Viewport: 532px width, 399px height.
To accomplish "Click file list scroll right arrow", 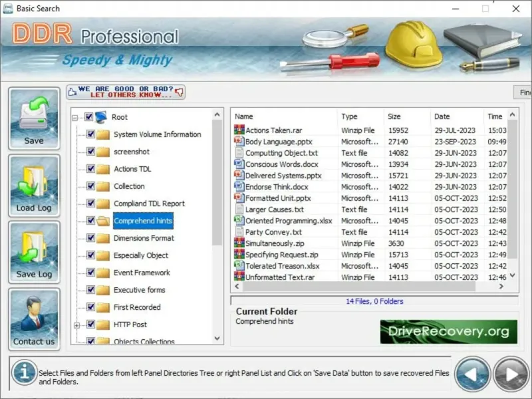I will 501,287.
